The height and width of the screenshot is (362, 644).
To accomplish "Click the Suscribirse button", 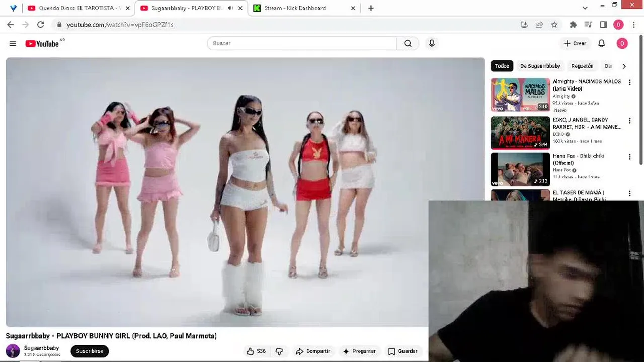I will 90,351.
